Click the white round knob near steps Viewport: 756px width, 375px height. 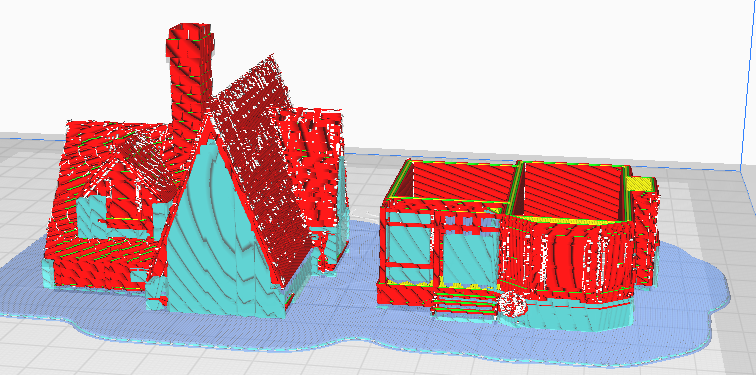pyautogui.click(x=513, y=304)
